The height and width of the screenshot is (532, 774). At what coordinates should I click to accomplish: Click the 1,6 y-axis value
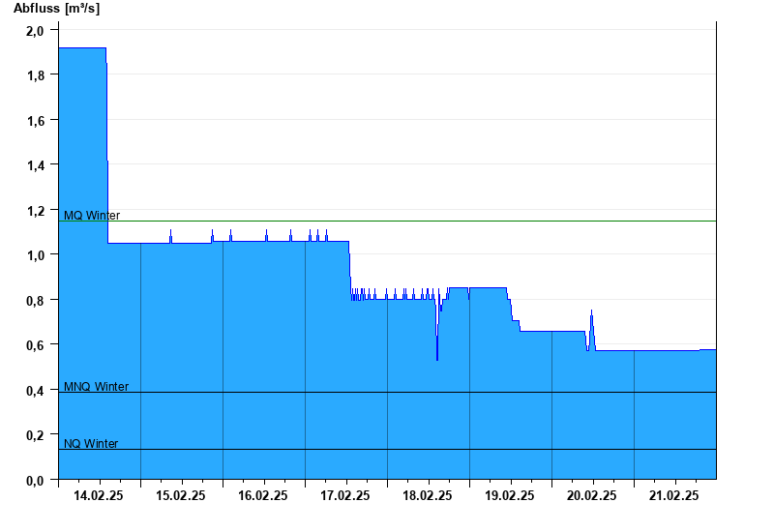click(x=35, y=120)
